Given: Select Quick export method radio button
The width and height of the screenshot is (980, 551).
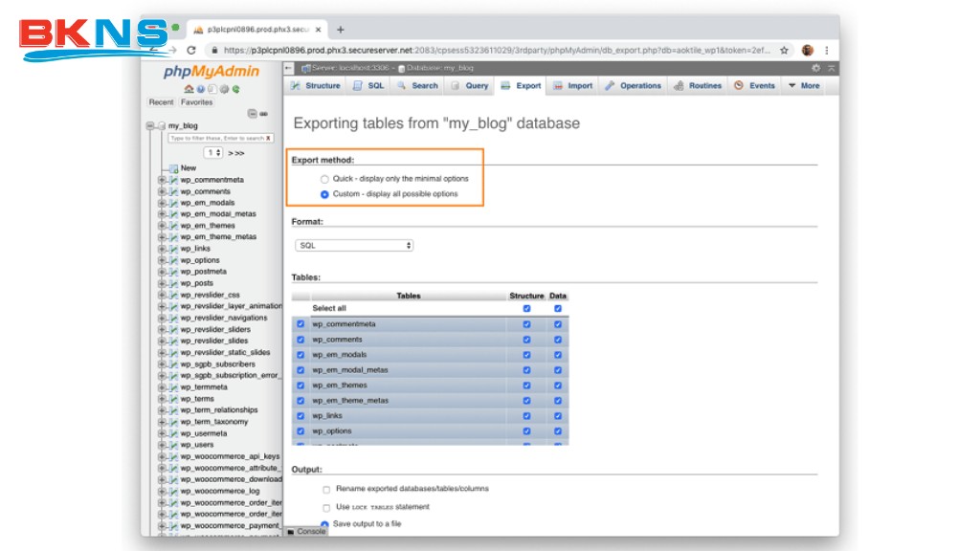Looking at the screenshot, I should pos(324,179).
